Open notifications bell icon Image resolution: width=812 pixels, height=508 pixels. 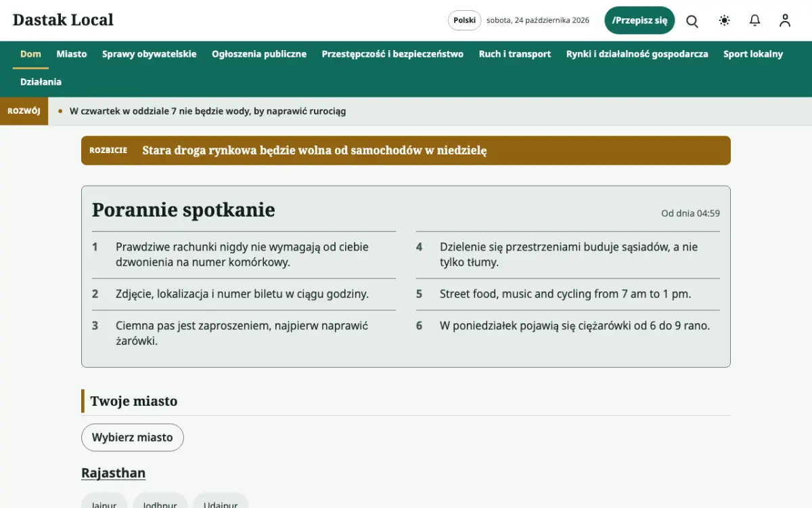(755, 20)
